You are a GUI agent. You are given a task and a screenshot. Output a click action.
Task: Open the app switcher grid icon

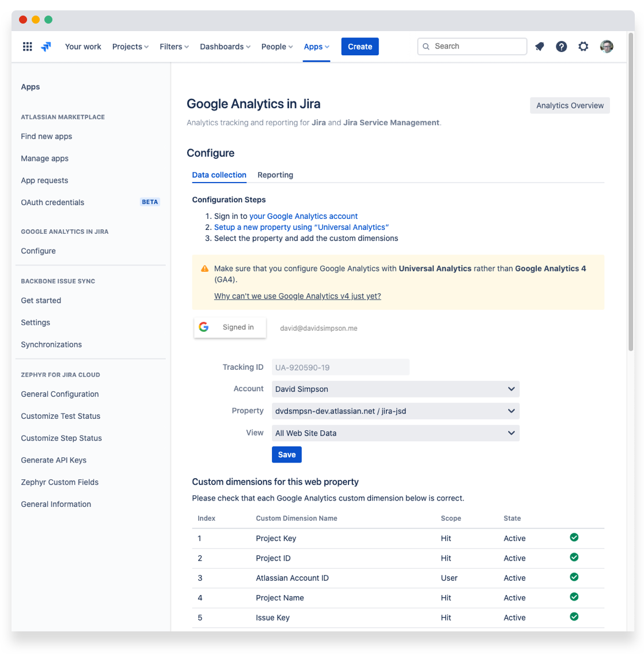pyautogui.click(x=27, y=47)
